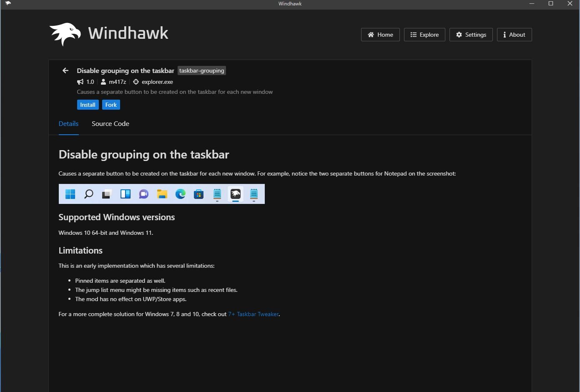
Task: Go back using the left arrow icon
Action: (65, 70)
